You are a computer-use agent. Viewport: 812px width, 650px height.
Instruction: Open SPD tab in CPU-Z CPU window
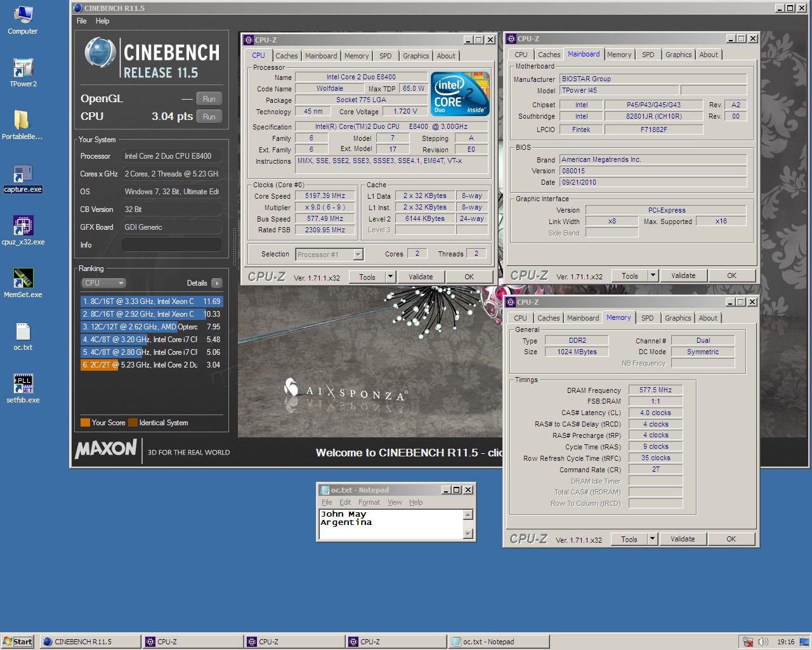coord(386,56)
